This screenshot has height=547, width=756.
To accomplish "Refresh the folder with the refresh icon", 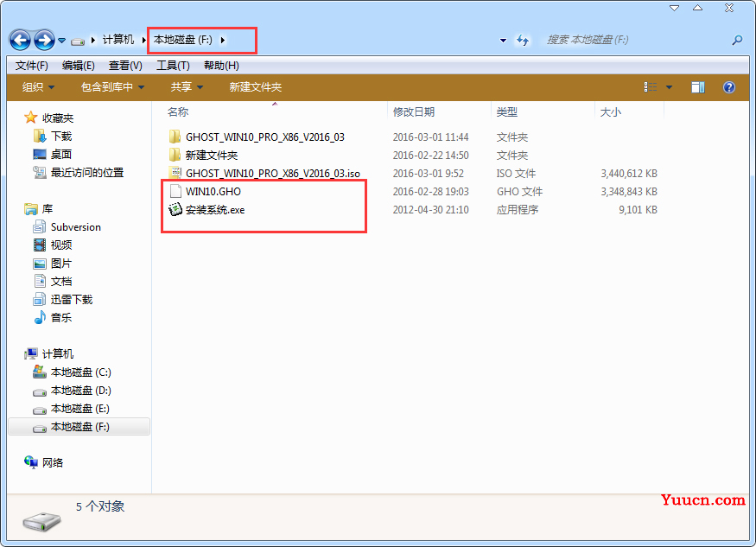I will (523, 40).
